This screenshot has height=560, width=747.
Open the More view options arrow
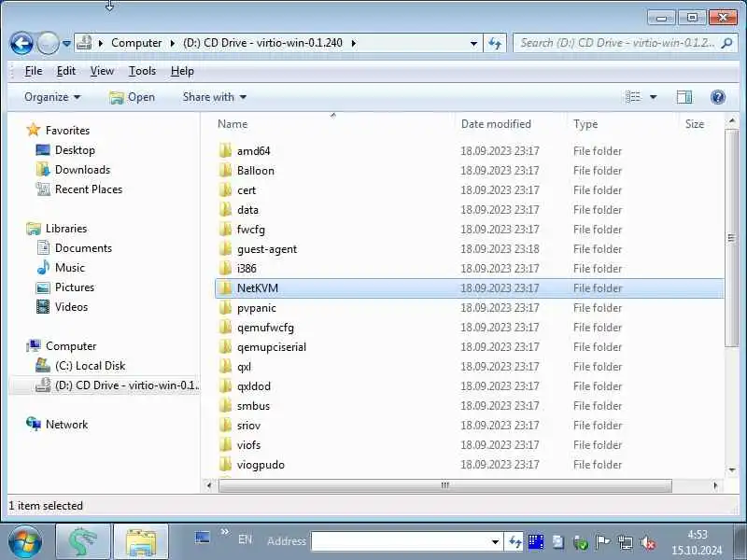coord(653,97)
